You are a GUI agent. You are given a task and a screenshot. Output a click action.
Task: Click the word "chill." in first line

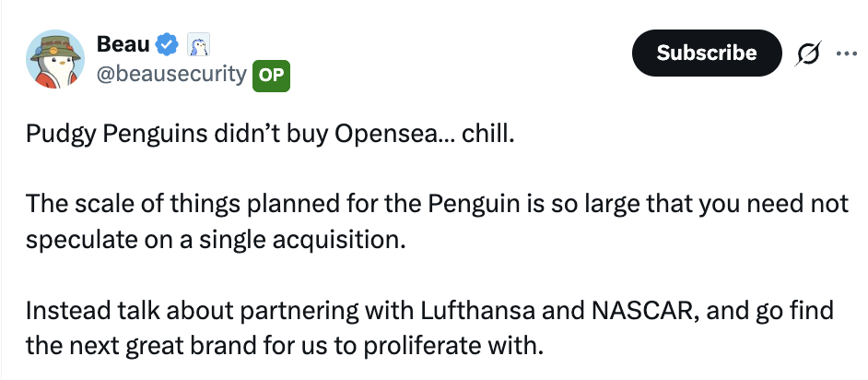[487, 135]
